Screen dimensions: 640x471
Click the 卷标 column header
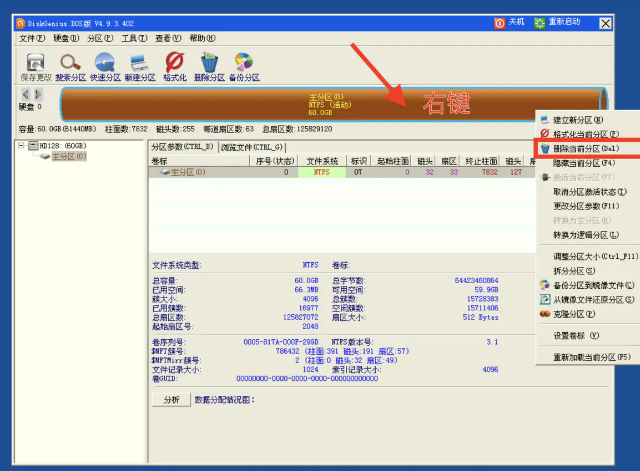coord(200,161)
